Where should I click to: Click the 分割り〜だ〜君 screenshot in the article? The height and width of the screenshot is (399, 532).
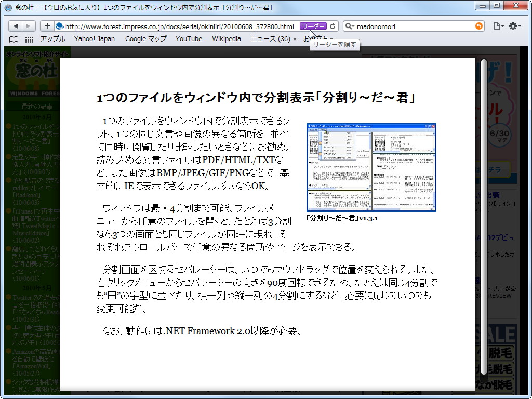[x=371, y=166]
